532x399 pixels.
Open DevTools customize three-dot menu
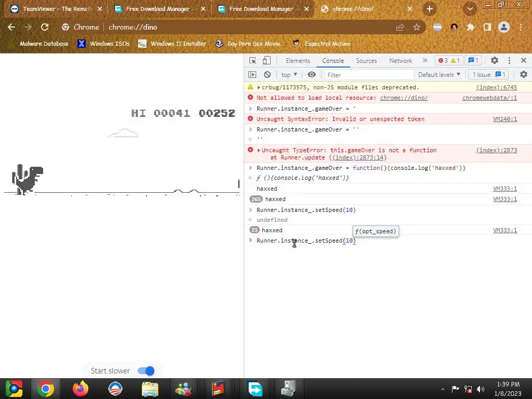pos(509,60)
